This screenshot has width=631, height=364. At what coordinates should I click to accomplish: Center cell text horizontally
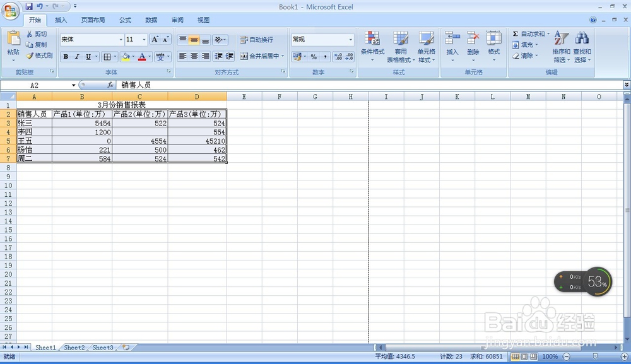194,56
